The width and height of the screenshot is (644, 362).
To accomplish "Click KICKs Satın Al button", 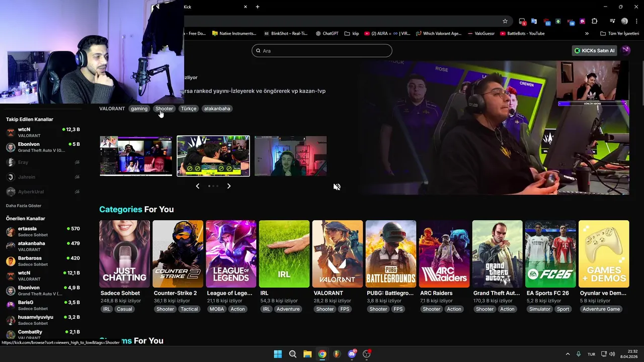I will click(595, 51).
